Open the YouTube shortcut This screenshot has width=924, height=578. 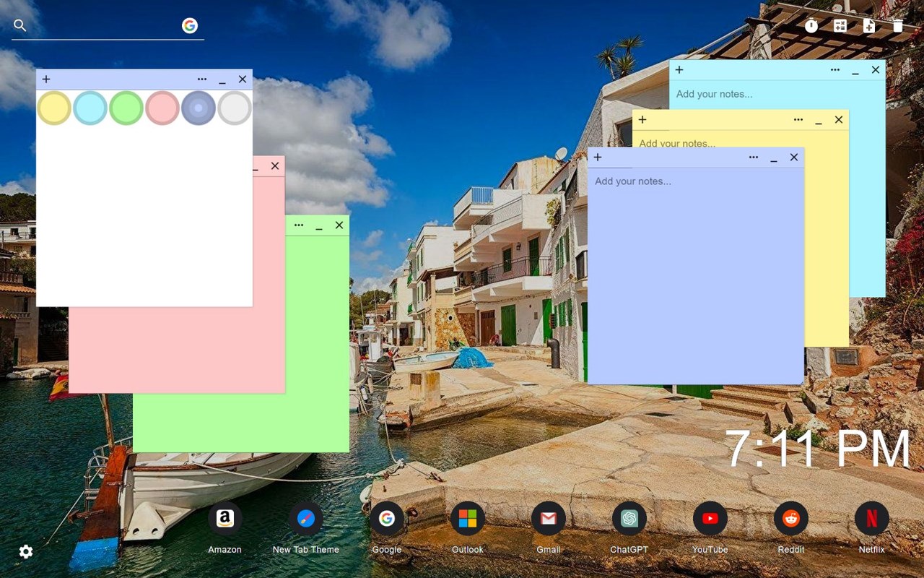[x=710, y=519]
